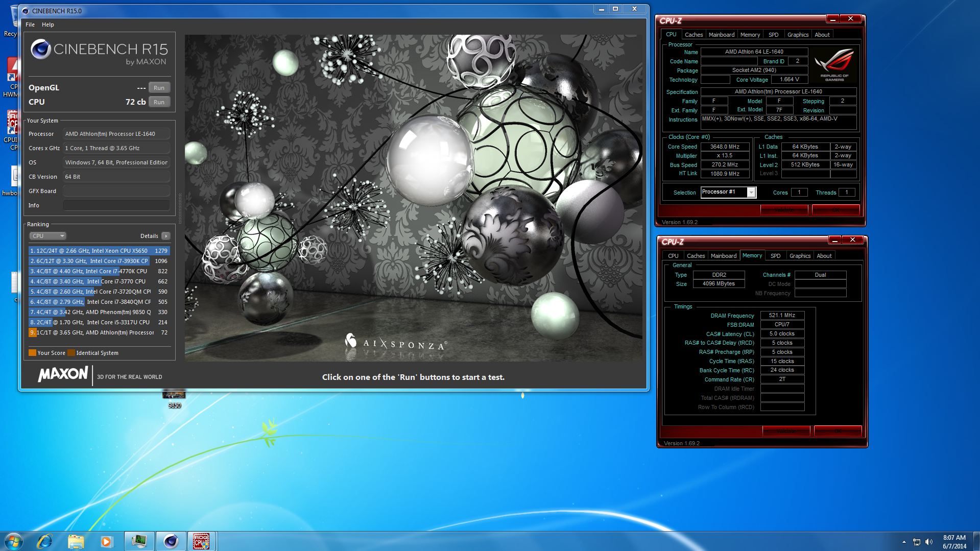Click the brown Identical System legend square

(x=71, y=353)
